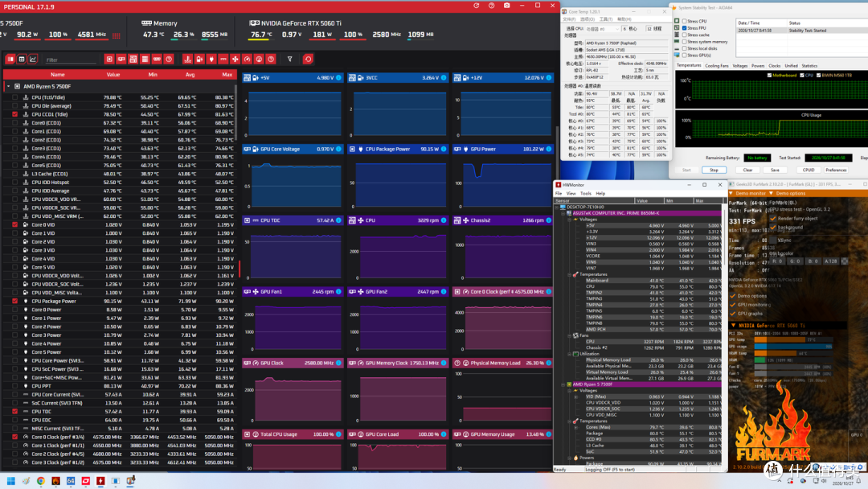Open Chrome from the taskbar

(x=41, y=481)
